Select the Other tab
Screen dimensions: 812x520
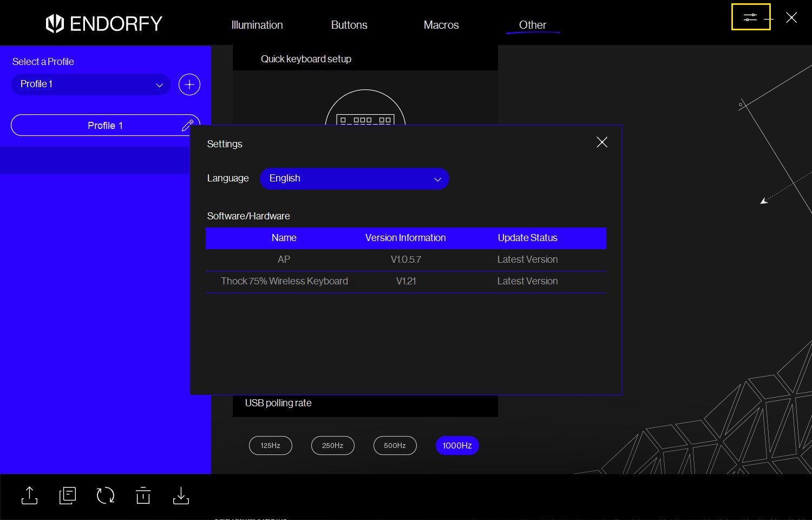click(x=533, y=25)
